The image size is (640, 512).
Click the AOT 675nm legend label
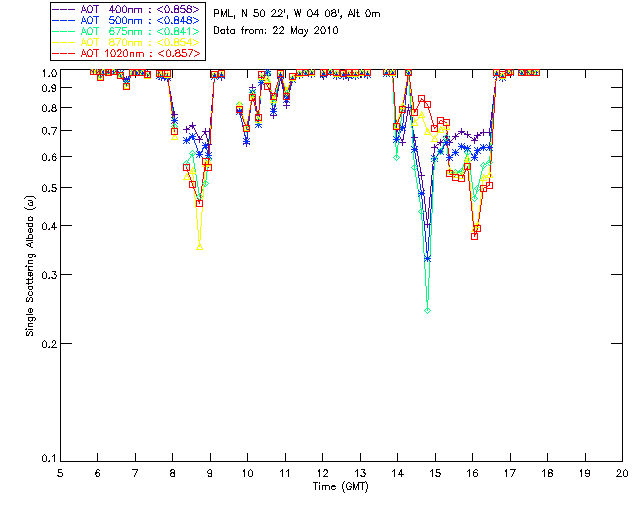coord(140,31)
